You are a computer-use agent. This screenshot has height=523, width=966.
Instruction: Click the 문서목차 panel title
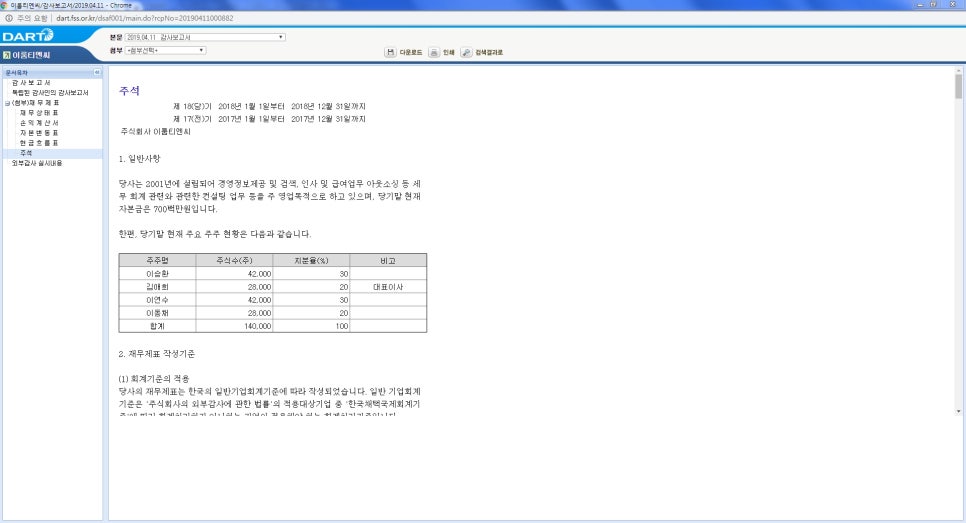pyautogui.click(x=17, y=73)
